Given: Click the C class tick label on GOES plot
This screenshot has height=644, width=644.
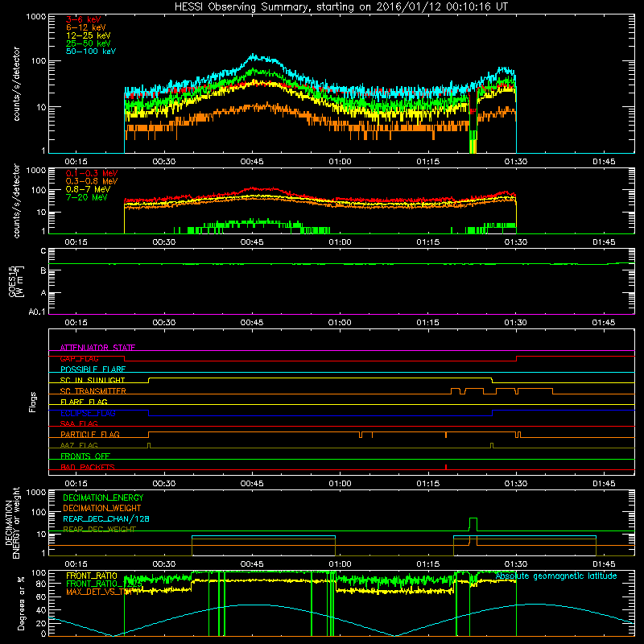Looking at the screenshot, I should (x=43, y=251).
